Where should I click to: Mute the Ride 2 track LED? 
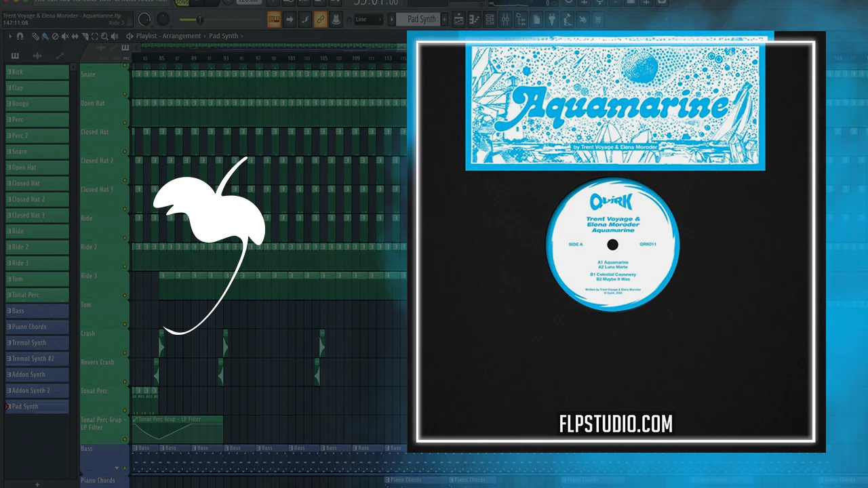coord(125,267)
